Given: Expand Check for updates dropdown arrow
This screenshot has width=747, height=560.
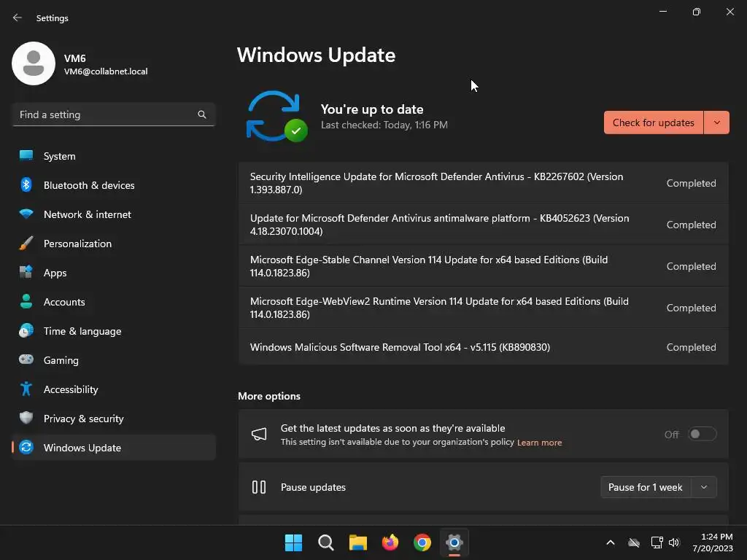Looking at the screenshot, I should (x=716, y=122).
